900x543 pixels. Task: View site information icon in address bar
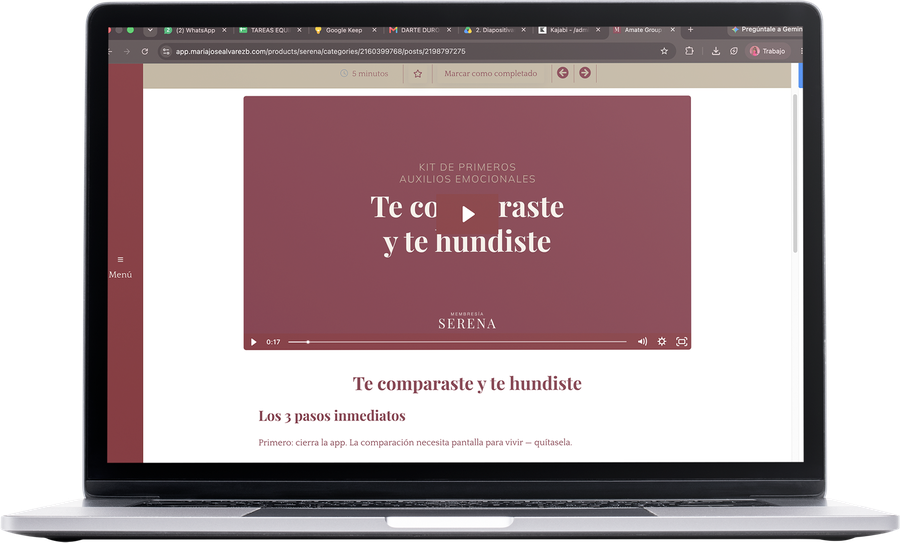tap(166, 52)
